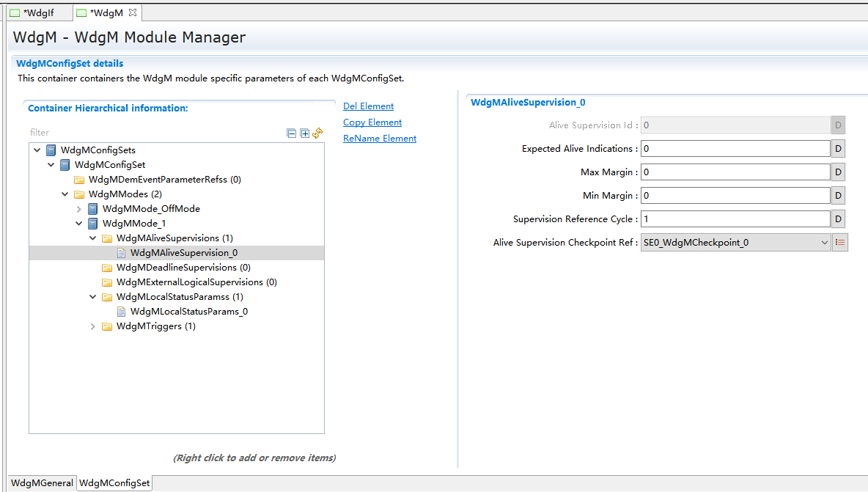Open Alive Supervision Checkpoint Ref dropdown
This screenshot has width=868, height=492.
click(x=823, y=243)
